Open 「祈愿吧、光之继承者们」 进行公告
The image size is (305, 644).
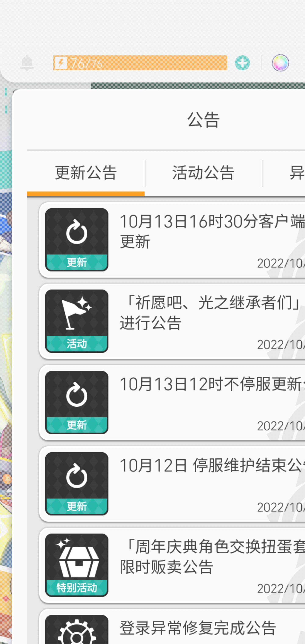click(172, 321)
